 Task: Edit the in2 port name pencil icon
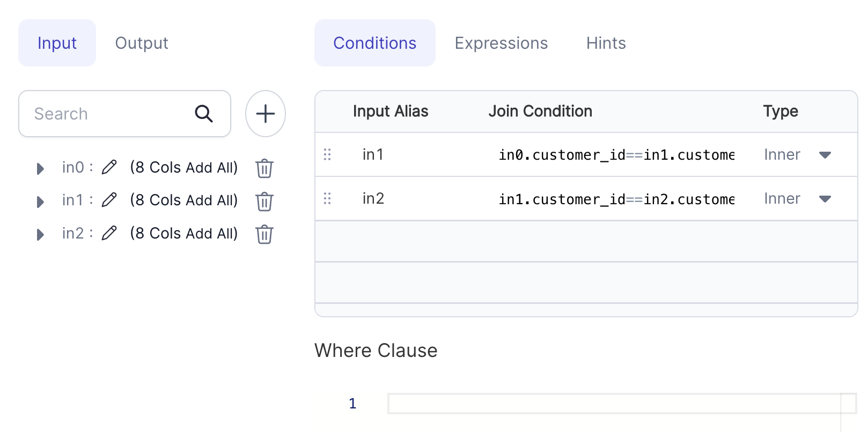click(x=109, y=233)
